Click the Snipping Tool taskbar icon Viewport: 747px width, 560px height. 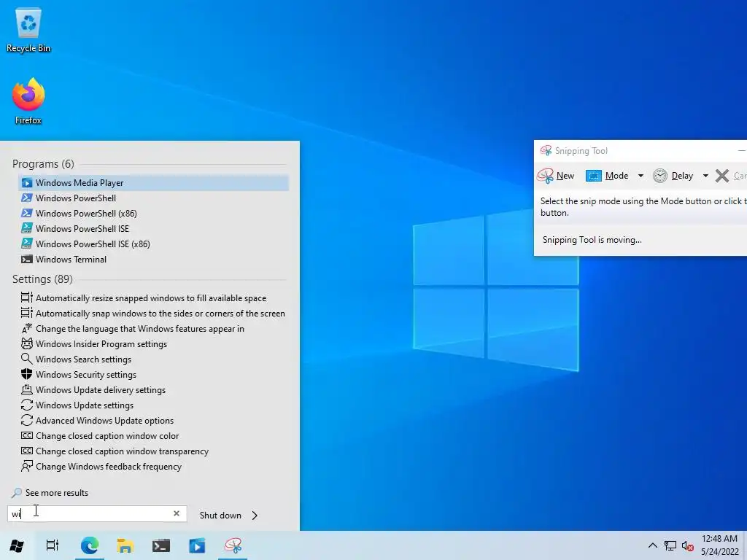(233, 545)
